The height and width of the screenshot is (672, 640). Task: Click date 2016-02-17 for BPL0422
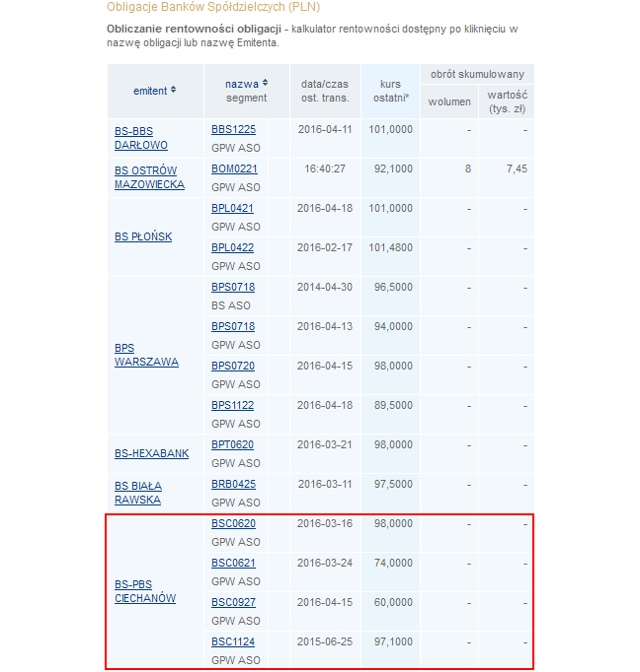[325, 248]
